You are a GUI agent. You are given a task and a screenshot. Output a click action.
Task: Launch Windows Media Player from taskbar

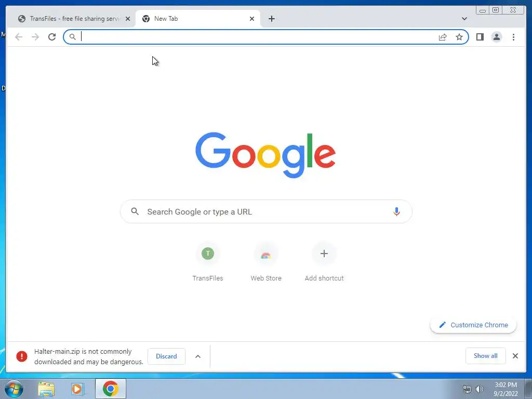point(78,389)
